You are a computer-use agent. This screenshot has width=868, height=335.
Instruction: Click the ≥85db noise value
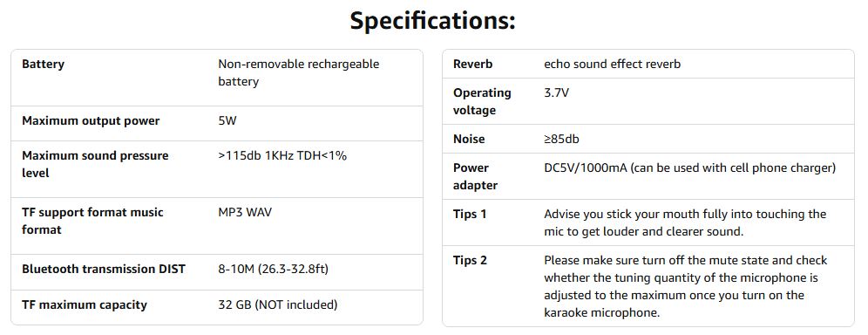click(562, 139)
